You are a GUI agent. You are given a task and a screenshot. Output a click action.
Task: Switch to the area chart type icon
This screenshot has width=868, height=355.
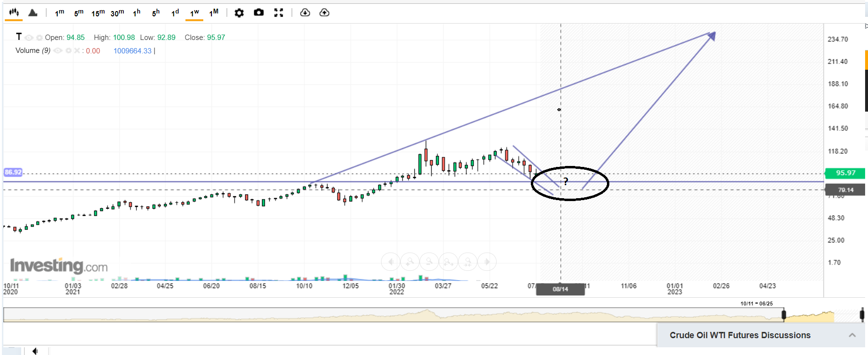[x=33, y=13]
